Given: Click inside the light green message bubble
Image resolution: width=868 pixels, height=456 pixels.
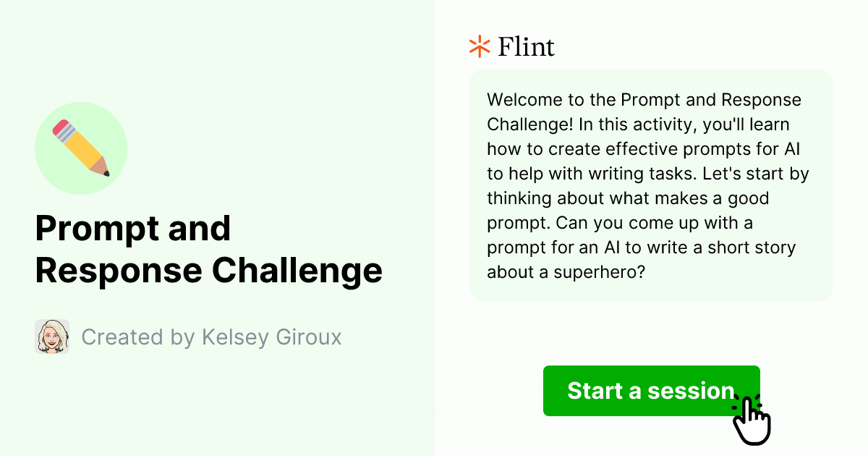Looking at the screenshot, I should click(651, 185).
